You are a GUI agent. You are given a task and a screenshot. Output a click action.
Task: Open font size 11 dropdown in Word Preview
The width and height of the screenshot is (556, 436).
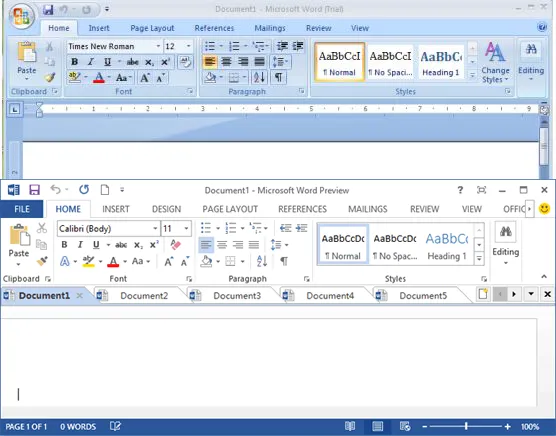(186, 229)
